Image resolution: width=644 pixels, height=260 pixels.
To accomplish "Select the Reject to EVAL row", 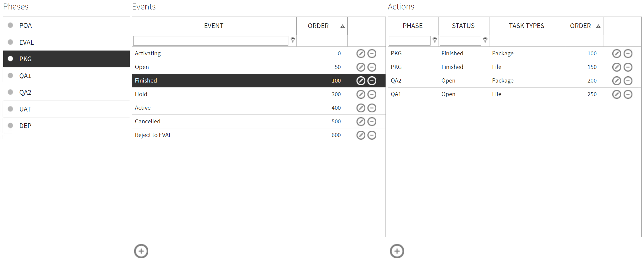I will coord(259,135).
